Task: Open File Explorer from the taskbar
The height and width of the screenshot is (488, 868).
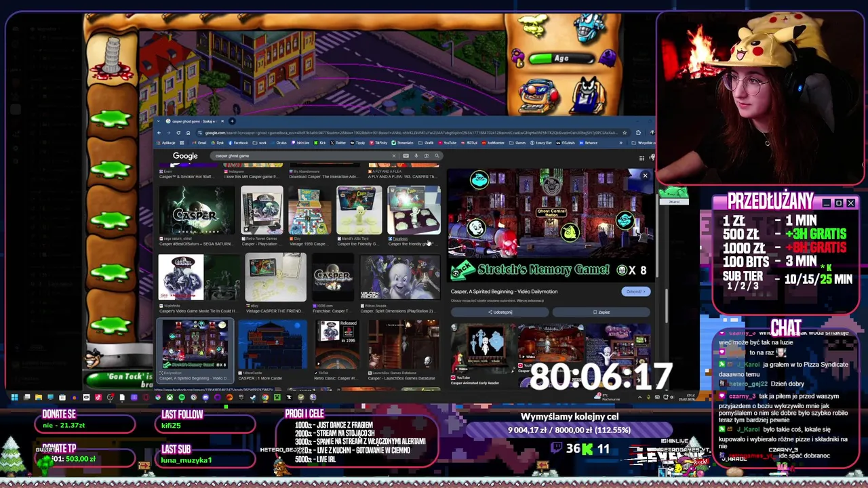Action: click(x=39, y=397)
